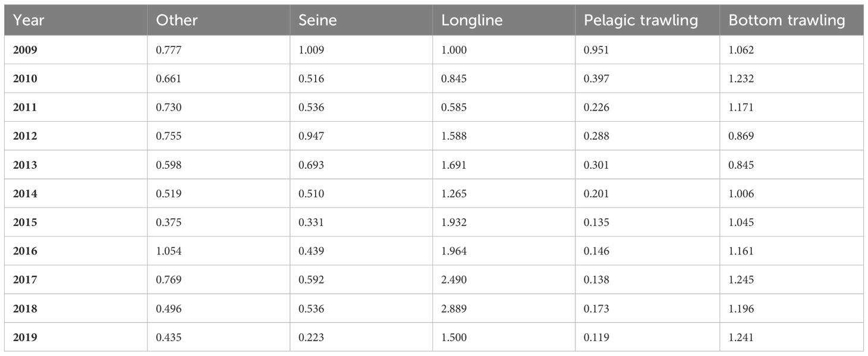
Task: Click the 0.223 Seine value for 2019
Action: [x=311, y=338]
